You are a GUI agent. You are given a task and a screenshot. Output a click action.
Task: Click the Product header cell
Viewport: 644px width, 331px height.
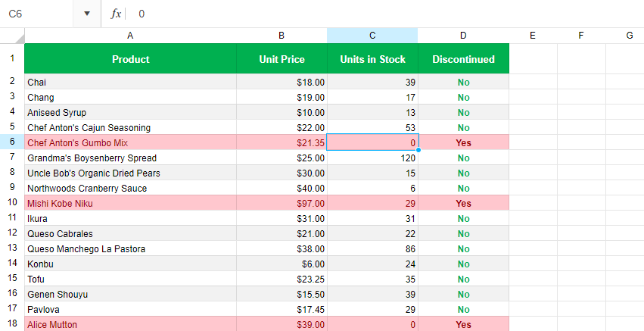tap(130, 59)
